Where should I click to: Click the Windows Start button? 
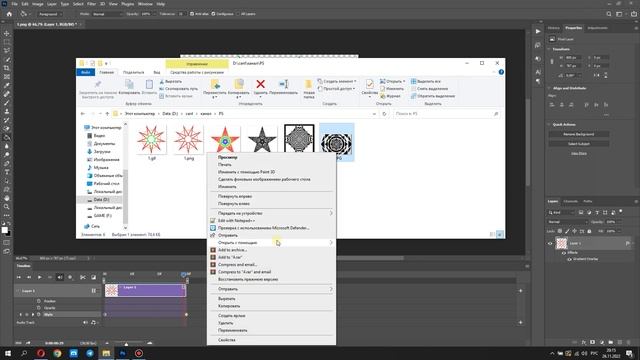click(8, 353)
